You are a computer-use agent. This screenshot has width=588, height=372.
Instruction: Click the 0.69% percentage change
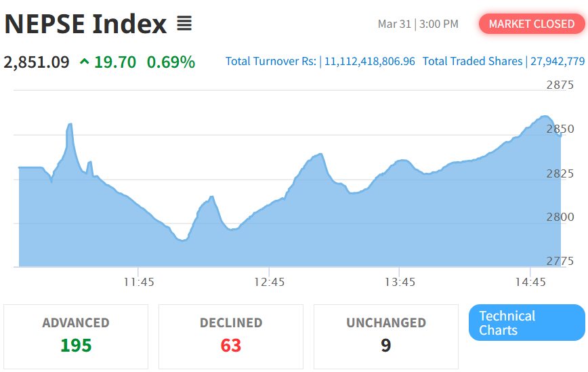pyautogui.click(x=171, y=62)
